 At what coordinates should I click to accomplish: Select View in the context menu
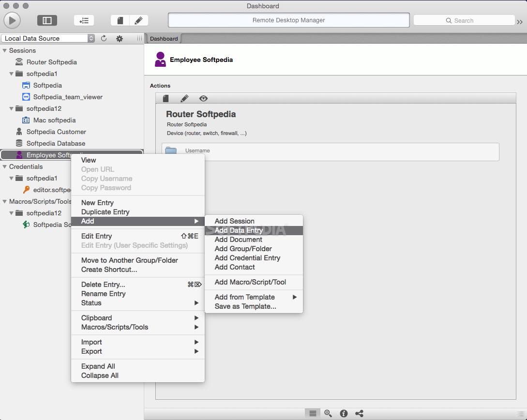(138, 160)
